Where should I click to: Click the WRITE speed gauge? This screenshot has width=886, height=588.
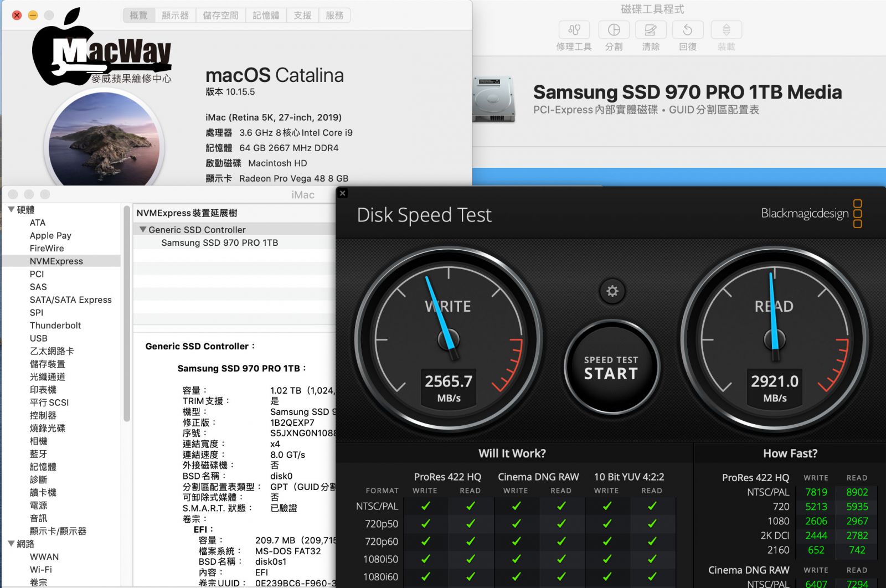tap(448, 339)
